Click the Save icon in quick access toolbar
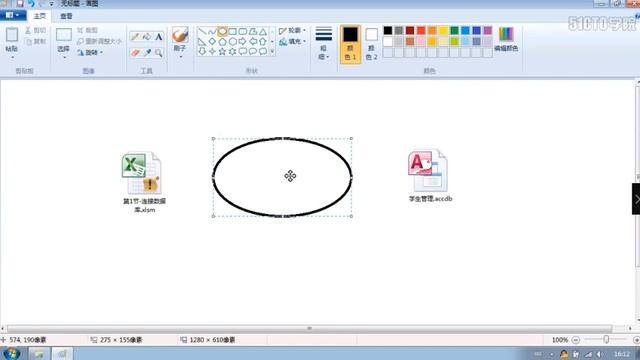The image size is (640, 360). (x=20, y=3)
